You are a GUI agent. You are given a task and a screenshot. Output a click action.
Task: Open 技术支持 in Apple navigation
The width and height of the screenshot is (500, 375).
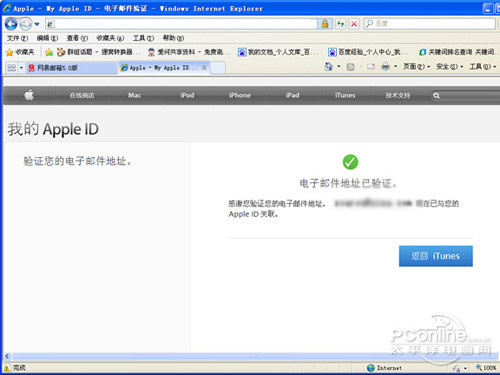click(x=398, y=95)
